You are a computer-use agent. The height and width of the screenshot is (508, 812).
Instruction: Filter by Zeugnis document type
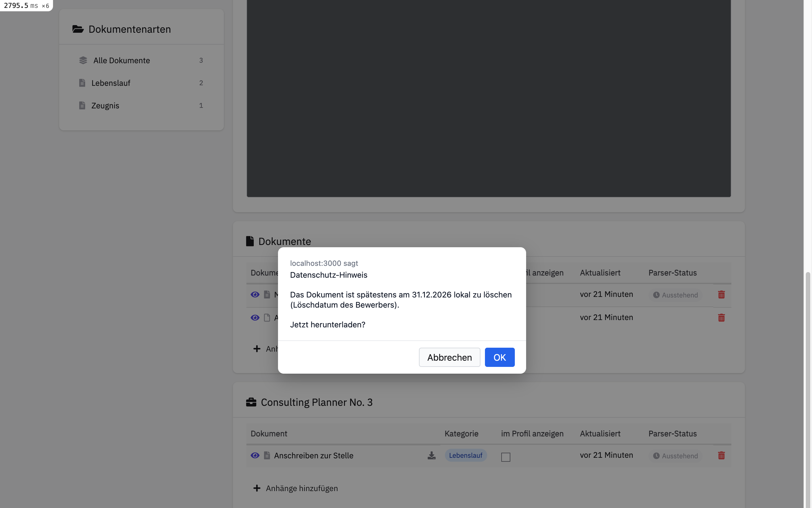click(x=141, y=106)
